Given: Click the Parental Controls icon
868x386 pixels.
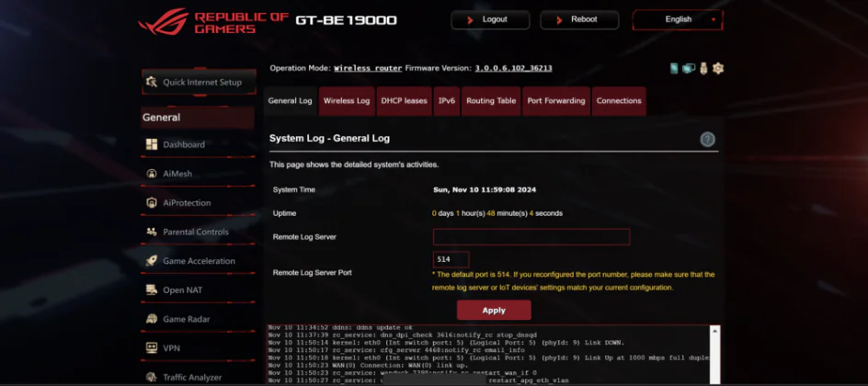Looking at the screenshot, I should coord(151,232).
